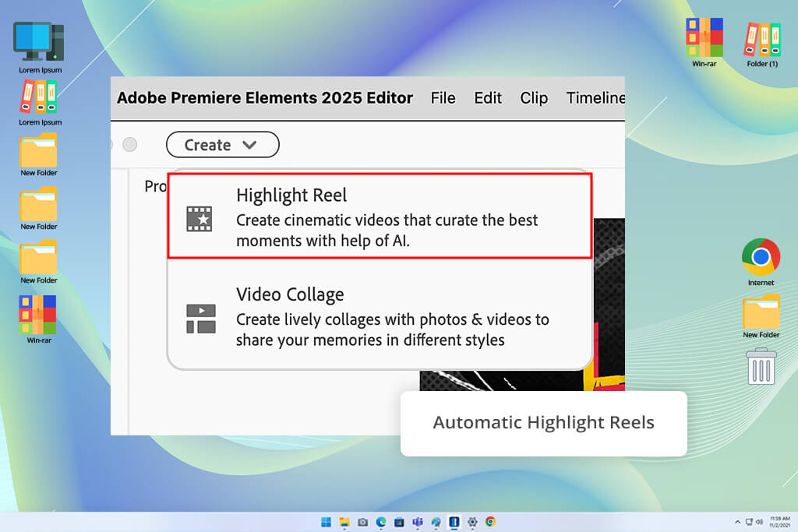The image size is (798, 532).
Task: Open the volume control in system tray
Action: (x=759, y=522)
